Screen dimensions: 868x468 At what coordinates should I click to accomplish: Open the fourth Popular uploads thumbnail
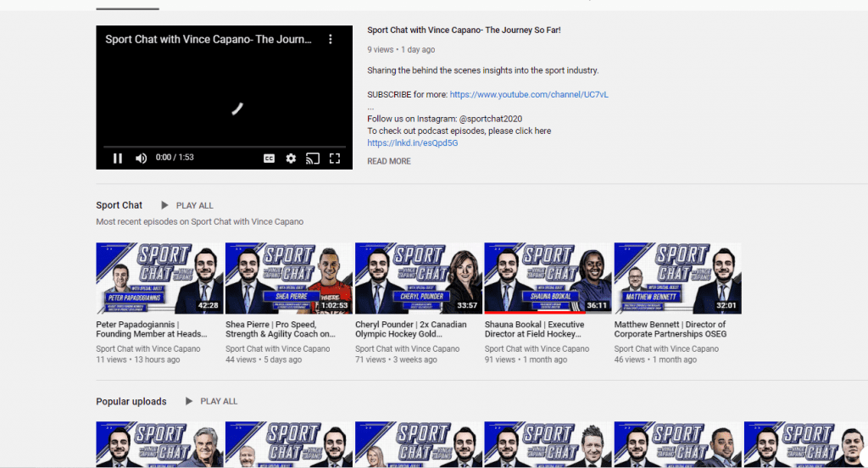pos(548,445)
